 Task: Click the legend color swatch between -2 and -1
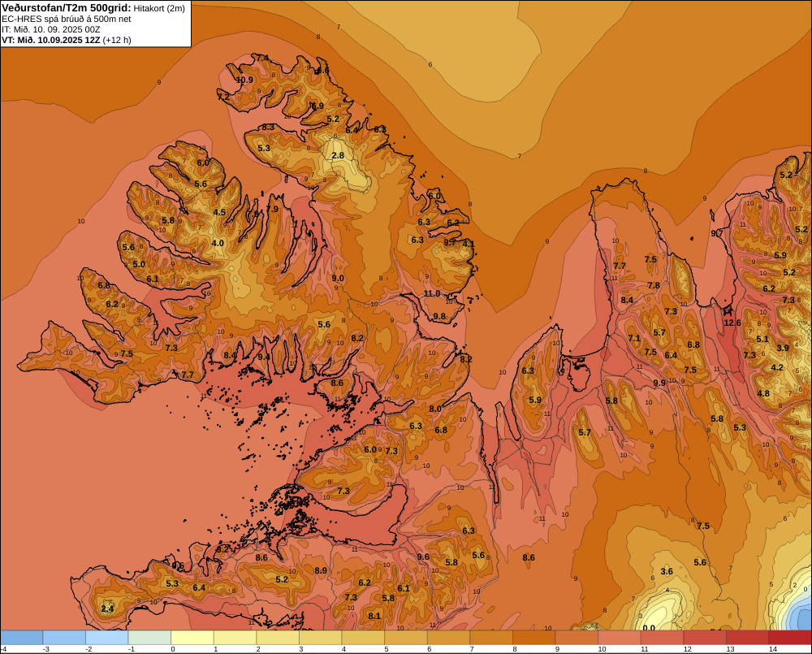(x=107, y=638)
